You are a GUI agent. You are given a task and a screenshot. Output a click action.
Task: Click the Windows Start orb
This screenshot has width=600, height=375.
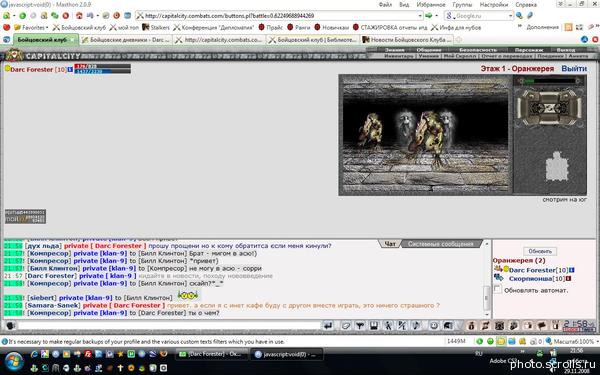tap(14, 361)
